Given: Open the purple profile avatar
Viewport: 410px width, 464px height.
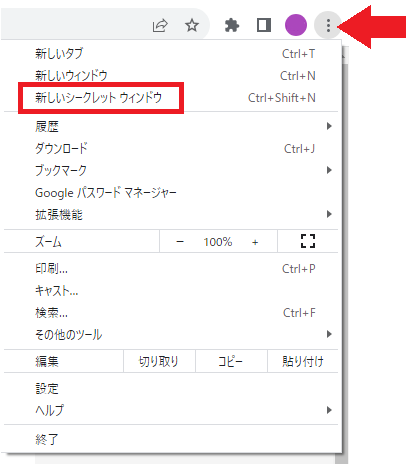Looking at the screenshot, I should 296,25.
